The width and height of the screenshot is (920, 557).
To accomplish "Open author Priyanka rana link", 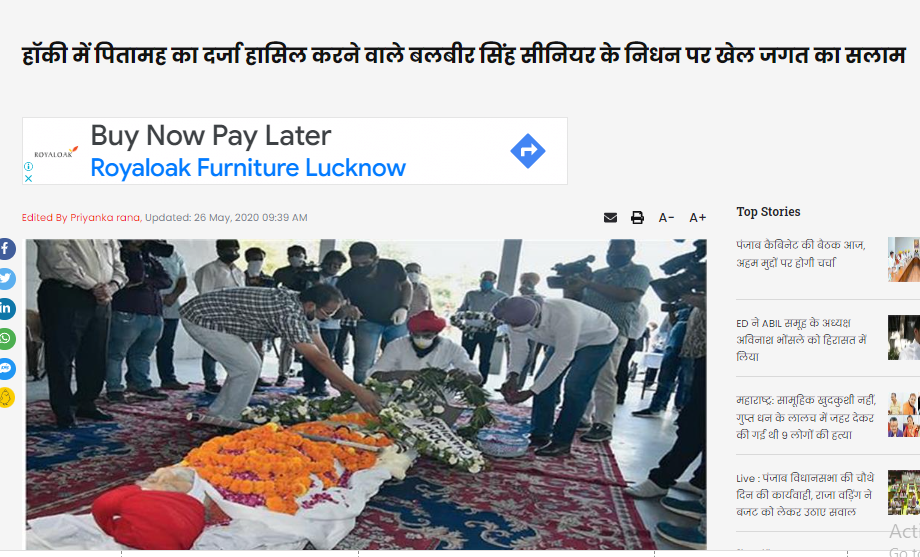I will [x=105, y=218].
